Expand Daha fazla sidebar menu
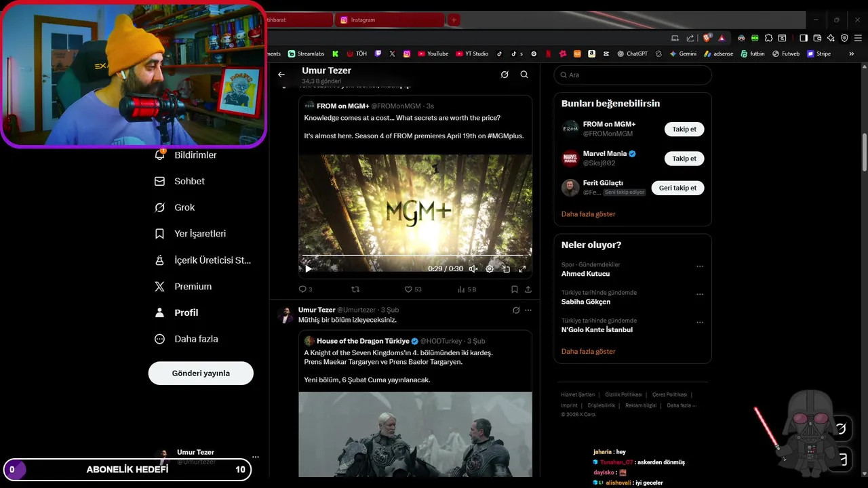This screenshot has width=868, height=488. [x=186, y=339]
